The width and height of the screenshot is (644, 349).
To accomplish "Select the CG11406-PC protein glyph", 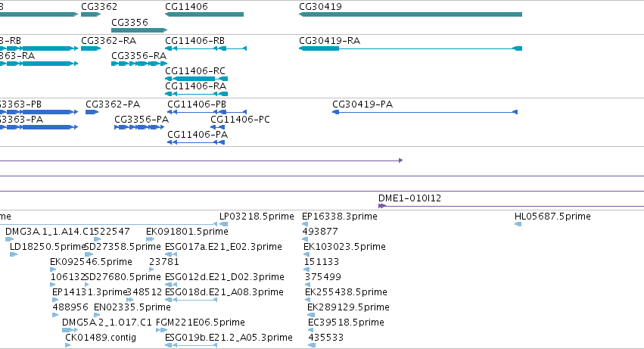I will pyautogui.click(x=218, y=127).
